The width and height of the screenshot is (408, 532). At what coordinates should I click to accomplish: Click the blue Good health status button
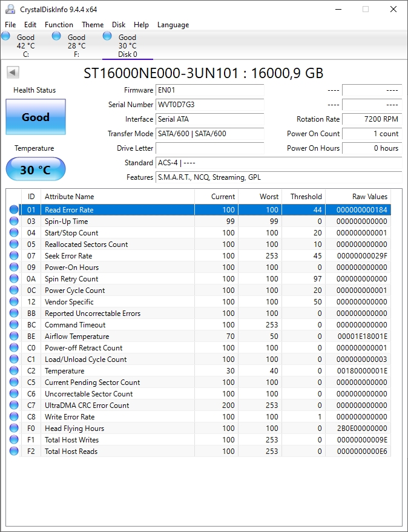click(36, 117)
